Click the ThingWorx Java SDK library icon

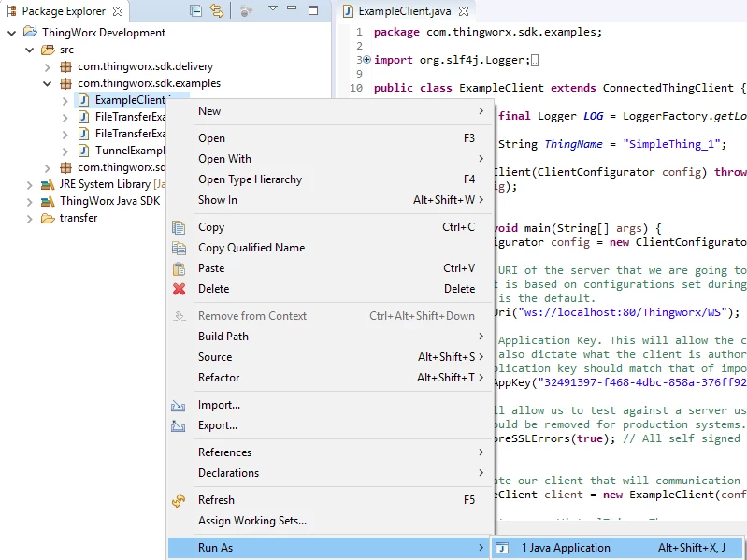point(48,201)
